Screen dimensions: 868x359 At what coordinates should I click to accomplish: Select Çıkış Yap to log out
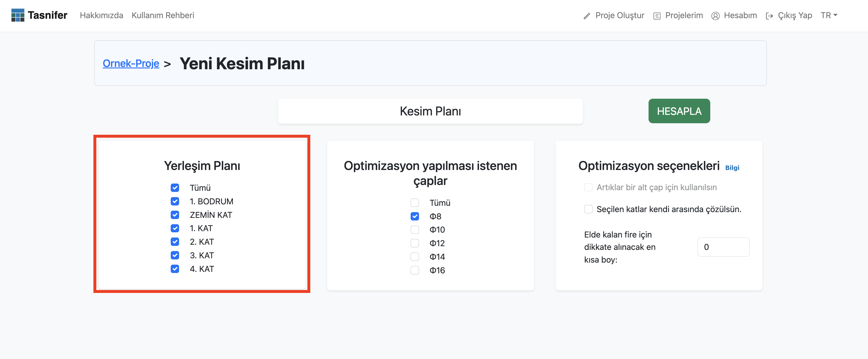point(794,16)
